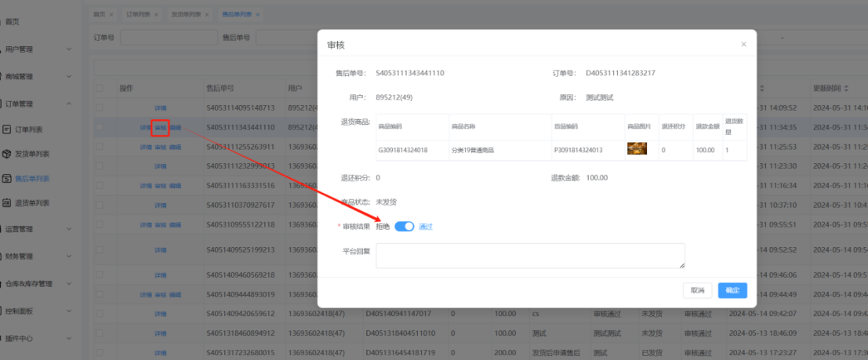The height and width of the screenshot is (360, 868).
Task: Select the checkbox for row S4053110370927617
Action: pyautogui.click(x=99, y=205)
